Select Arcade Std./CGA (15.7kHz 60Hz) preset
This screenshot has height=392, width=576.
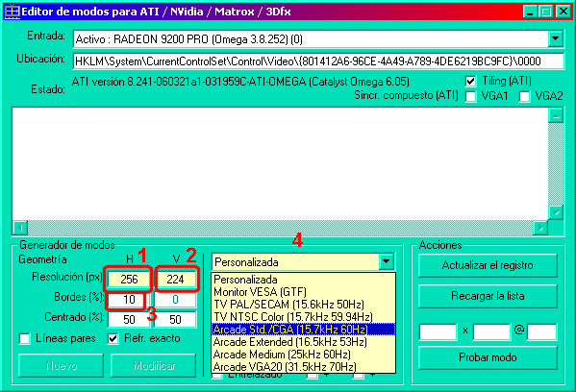pyautogui.click(x=304, y=330)
